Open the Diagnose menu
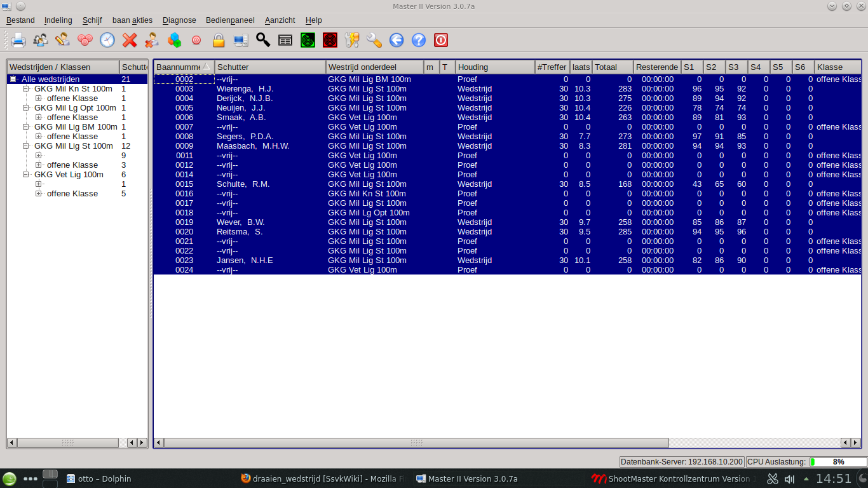Image resolution: width=868 pixels, height=488 pixels. coord(179,20)
